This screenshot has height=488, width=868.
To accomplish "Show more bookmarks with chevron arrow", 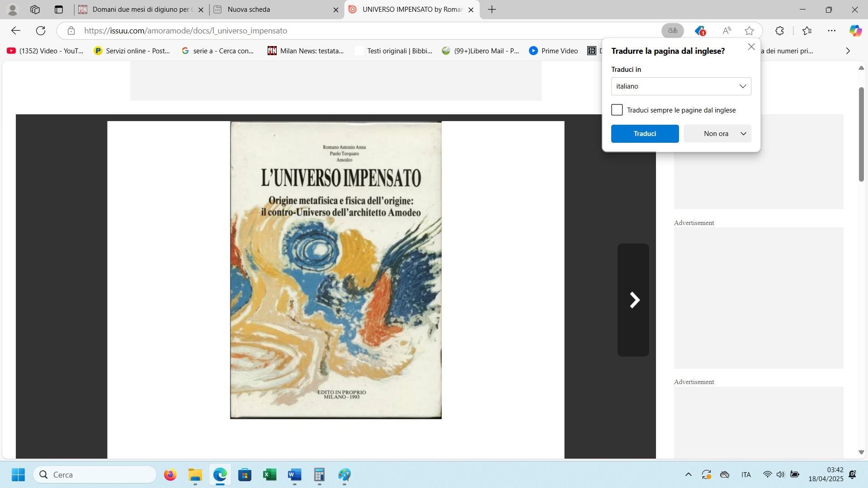I will (x=848, y=51).
